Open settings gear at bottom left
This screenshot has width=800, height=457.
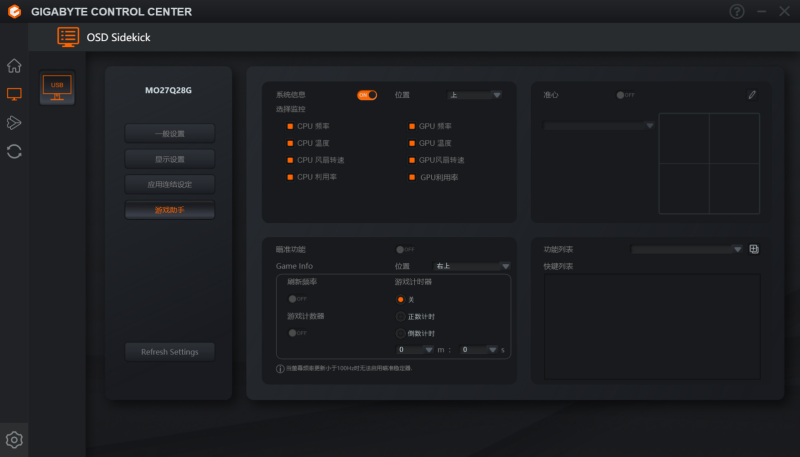tap(14, 439)
